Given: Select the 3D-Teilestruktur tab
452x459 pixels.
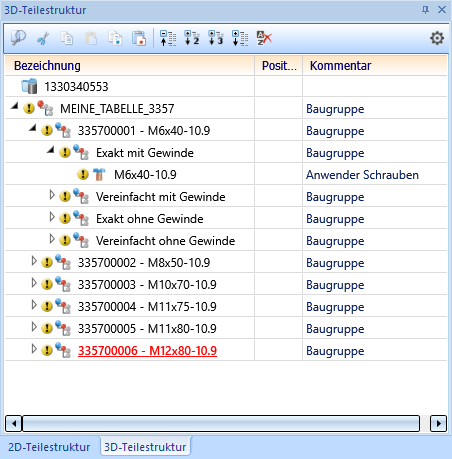Looking at the screenshot, I should pyautogui.click(x=145, y=447).
